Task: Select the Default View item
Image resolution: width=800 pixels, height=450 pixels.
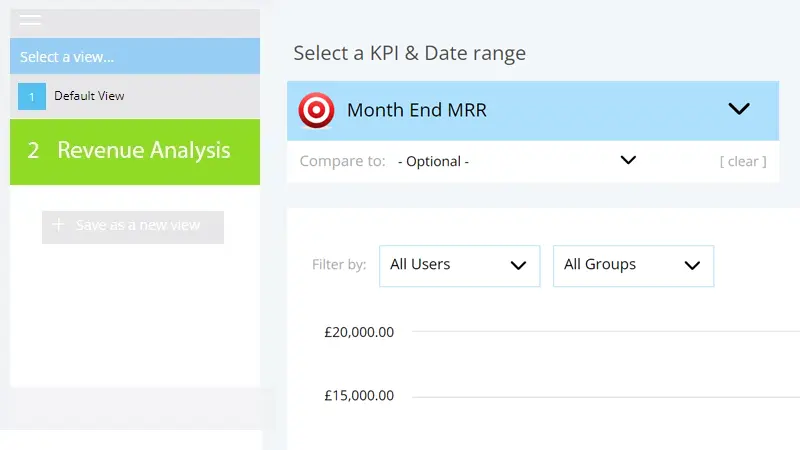Action: [89, 96]
